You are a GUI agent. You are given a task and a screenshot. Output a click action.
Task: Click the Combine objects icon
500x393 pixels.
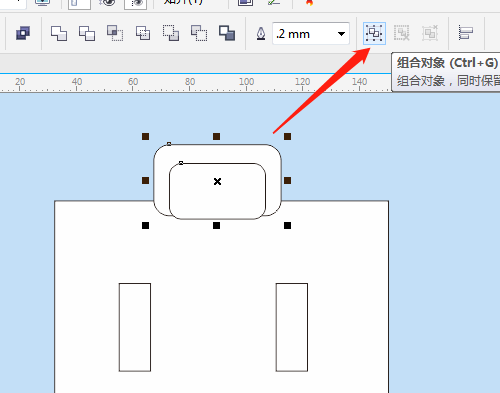tap(23, 33)
